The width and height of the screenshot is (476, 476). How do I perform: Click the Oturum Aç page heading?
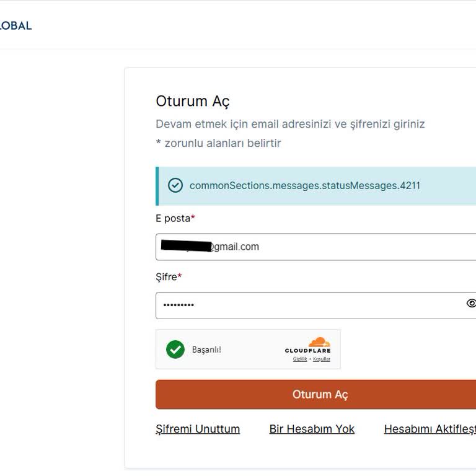(x=193, y=101)
